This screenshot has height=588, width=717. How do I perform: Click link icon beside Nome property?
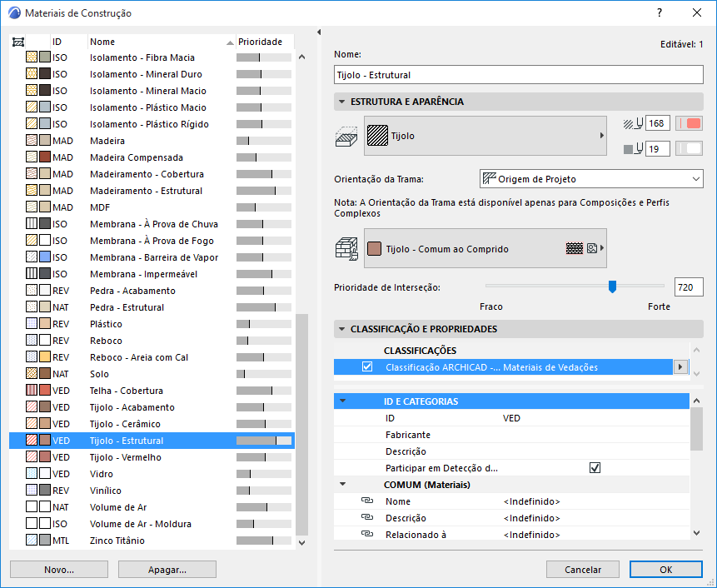(x=367, y=501)
